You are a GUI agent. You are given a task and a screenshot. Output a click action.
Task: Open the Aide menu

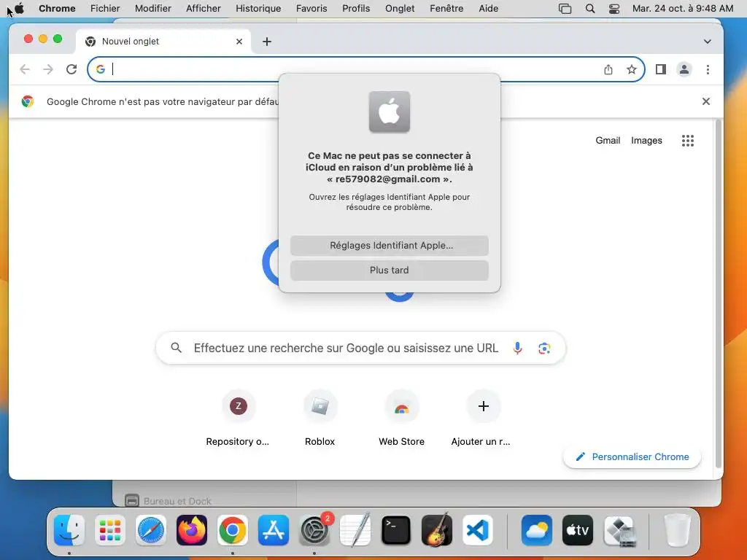(488, 8)
